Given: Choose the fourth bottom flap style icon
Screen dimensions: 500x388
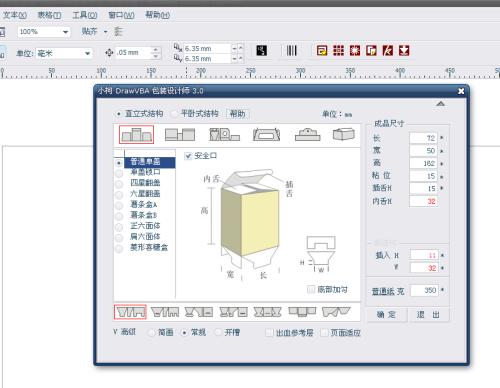Looking at the screenshot, I should [x=234, y=312].
